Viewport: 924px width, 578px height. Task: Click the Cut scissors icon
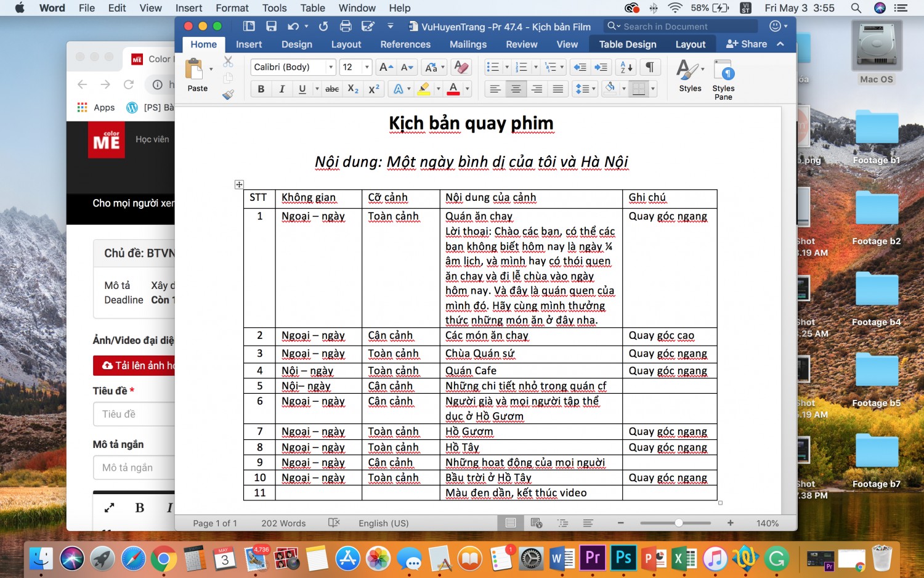click(x=228, y=62)
